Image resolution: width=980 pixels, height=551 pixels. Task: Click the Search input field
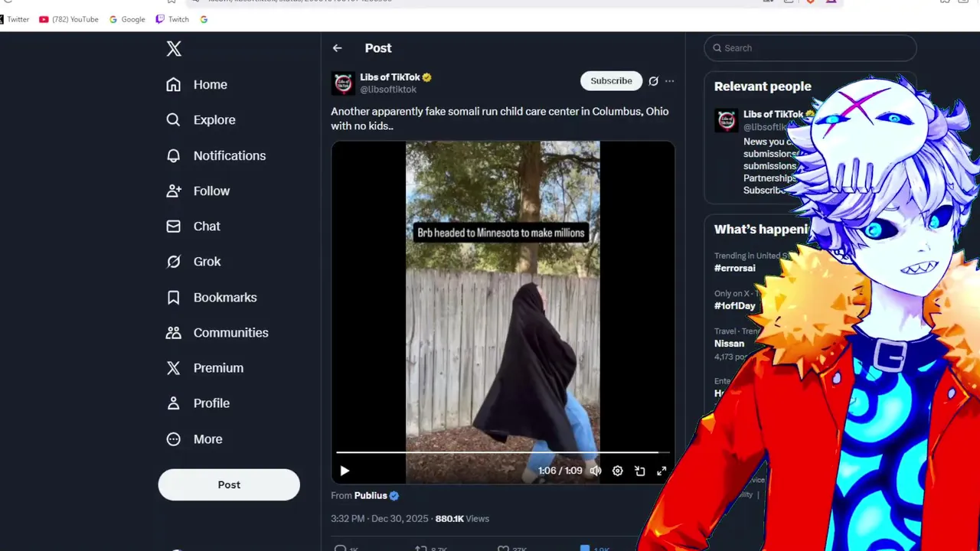[x=810, y=48]
